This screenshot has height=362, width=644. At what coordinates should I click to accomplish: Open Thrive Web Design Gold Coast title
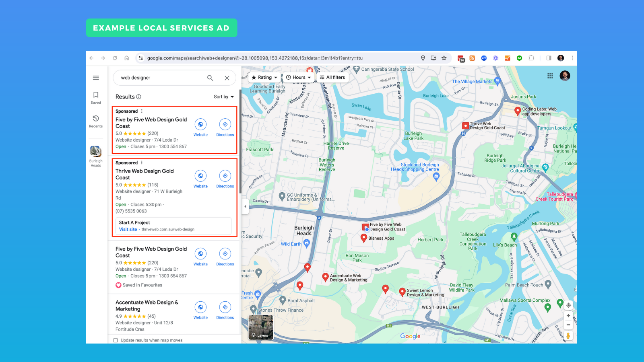(x=144, y=174)
